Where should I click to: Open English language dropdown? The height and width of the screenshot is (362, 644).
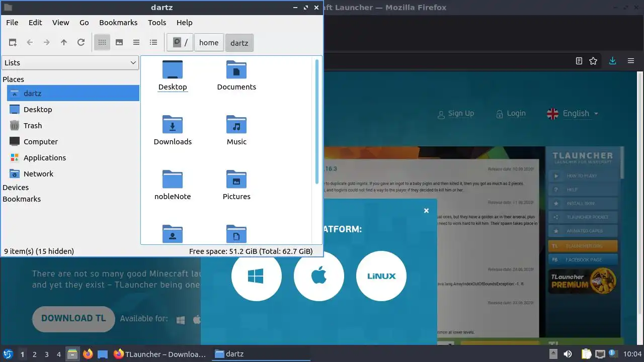tap(573, 114)
